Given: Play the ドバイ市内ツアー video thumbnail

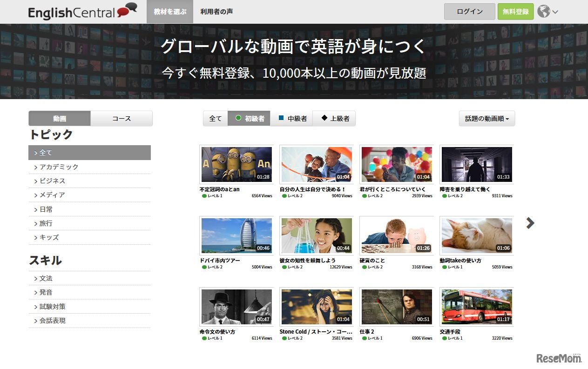Looking at the screenshot, I should pos(237,235).
